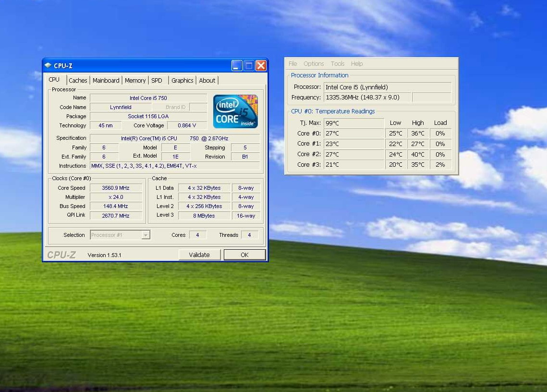Click the Code Name value Lynnfield

pos(121,107)
